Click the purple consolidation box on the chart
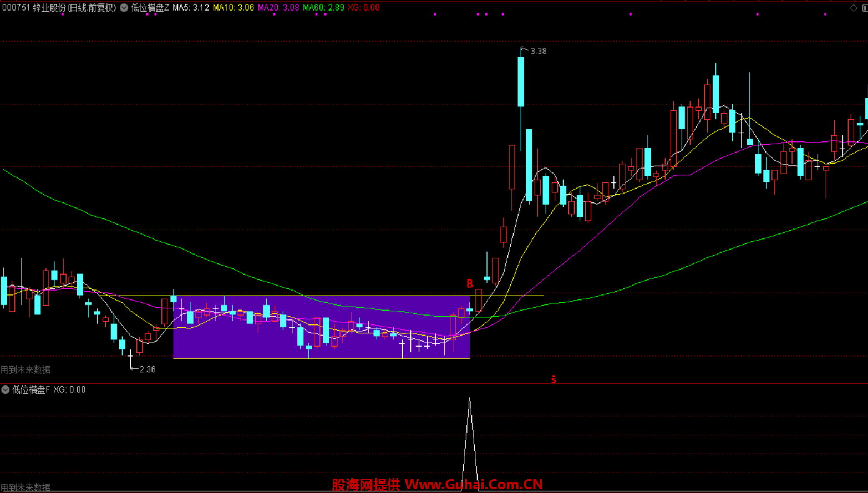868x493 pixels. [322, 327]
